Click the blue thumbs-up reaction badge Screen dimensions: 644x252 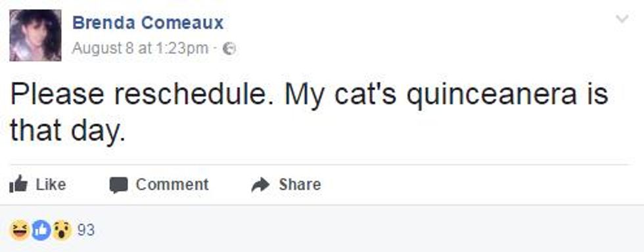tap(41, 230)
